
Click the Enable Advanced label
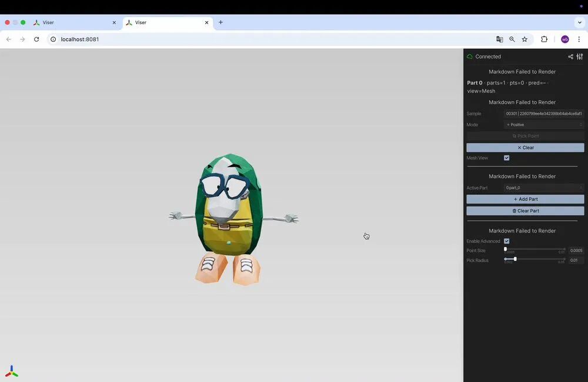click(483, 241)
